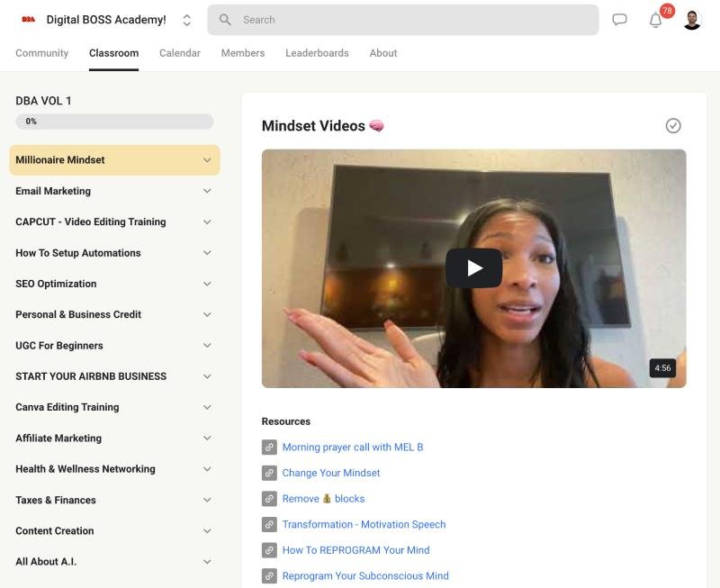Open the About tab
The image size is (720, 588).
click(x=383, y=53)
